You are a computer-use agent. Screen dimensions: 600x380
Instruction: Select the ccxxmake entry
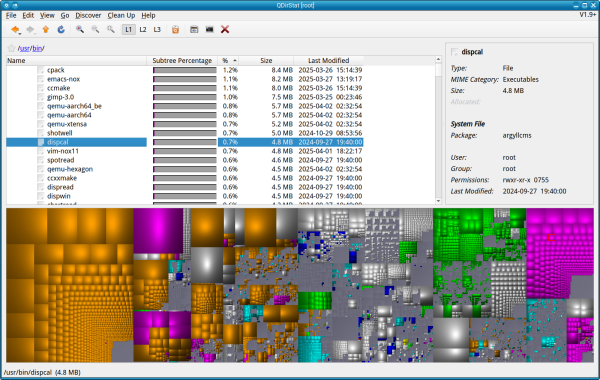pyautogui.click(x=62, y=178)
